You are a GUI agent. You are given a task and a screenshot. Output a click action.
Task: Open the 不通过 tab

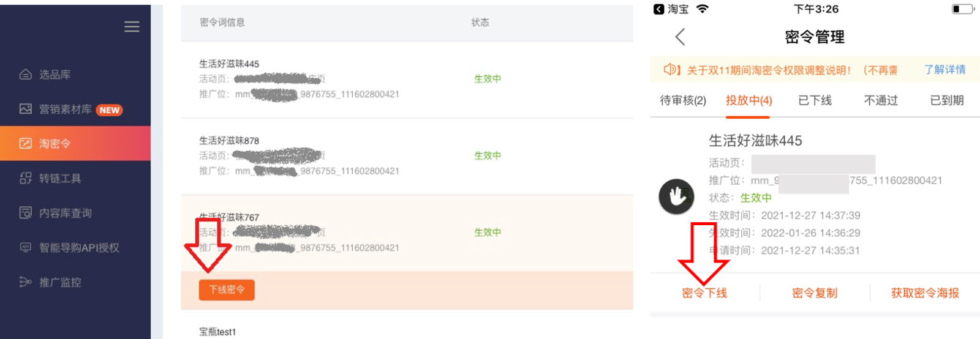881,100
